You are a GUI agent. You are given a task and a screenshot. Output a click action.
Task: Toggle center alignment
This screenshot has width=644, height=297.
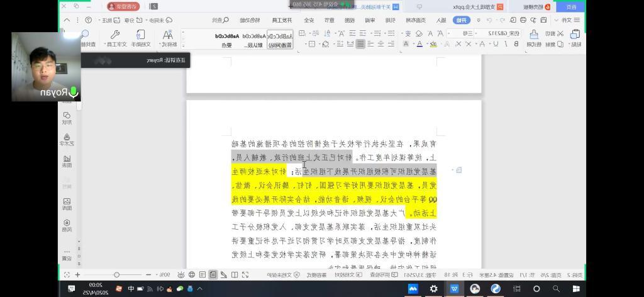tap(381, 44)
